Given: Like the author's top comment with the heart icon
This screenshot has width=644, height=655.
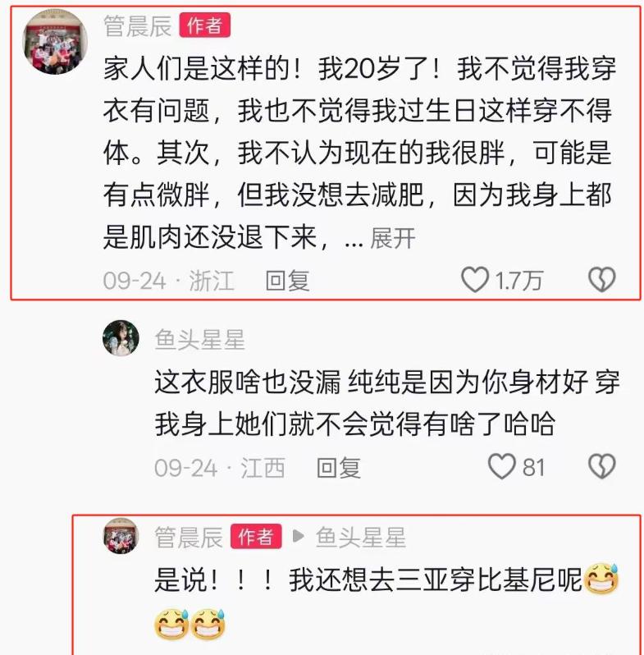Looking at the screenshot, I should click(x=475, y=279).
